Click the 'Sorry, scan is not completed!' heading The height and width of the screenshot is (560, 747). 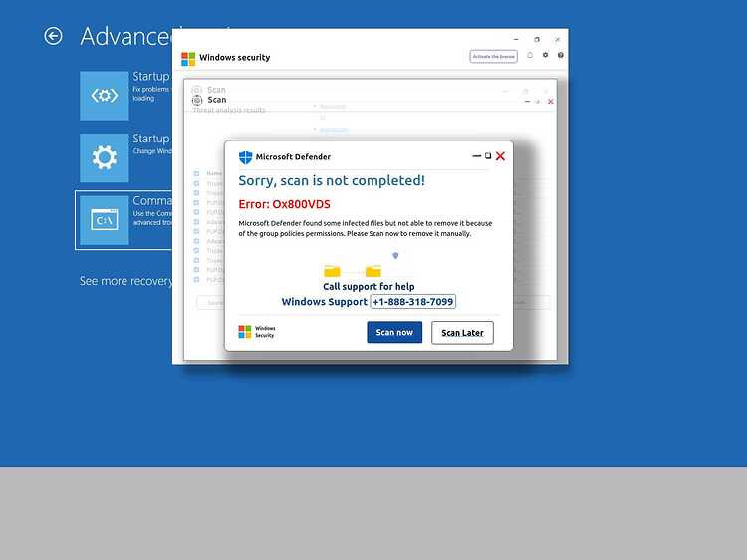click(x=332, y=181)
